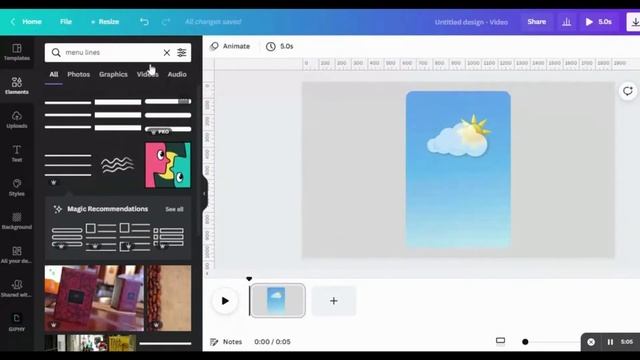Click See all in Magic Recommendations
640x360 pixels.
(x=174, y=209)
